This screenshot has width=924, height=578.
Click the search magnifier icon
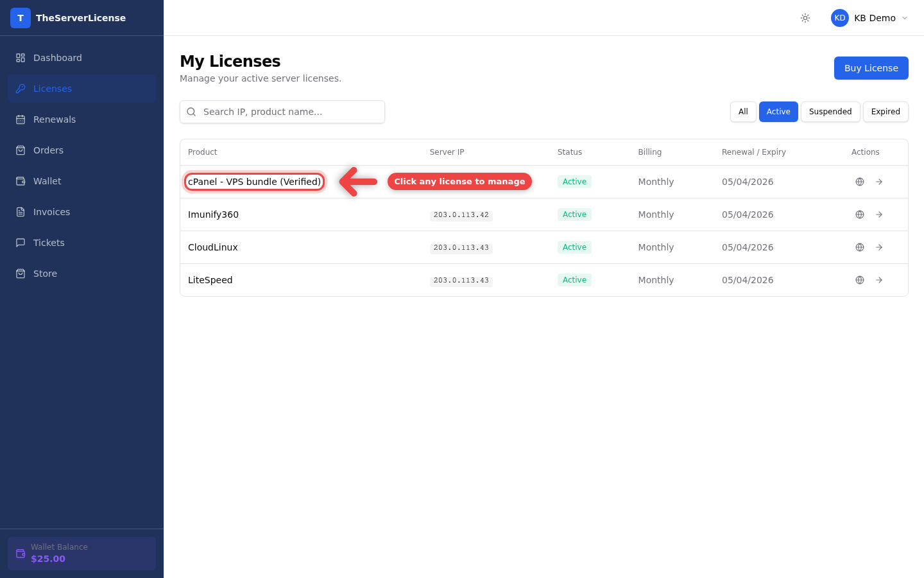(191, 112)
